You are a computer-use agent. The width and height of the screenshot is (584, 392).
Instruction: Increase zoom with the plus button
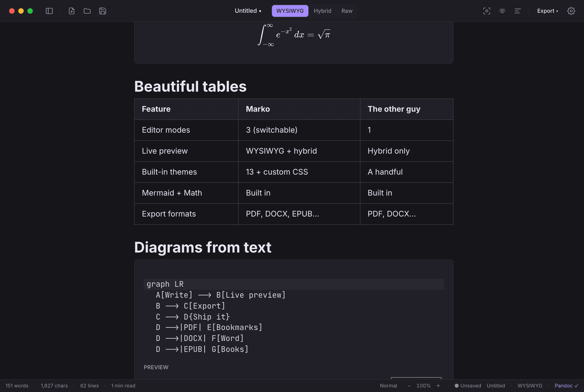coord(438,386)
